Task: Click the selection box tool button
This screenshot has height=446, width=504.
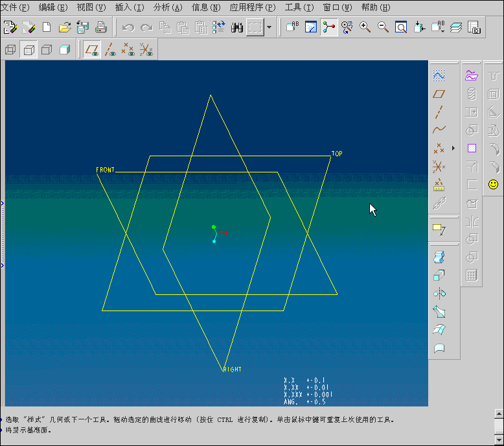Action: [x=255, y=27]
